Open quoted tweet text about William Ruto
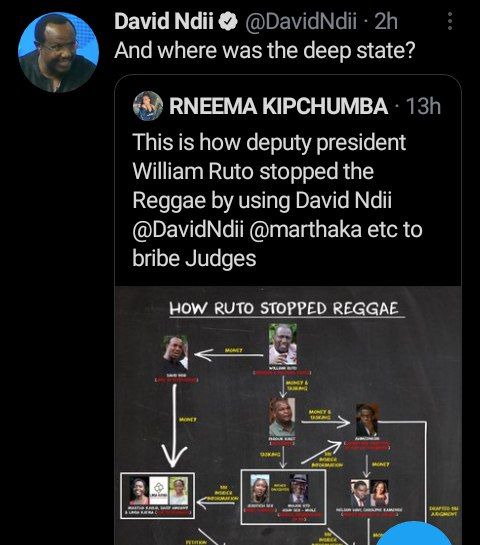The width and height of the screenshot is (480, 545). pos(277,200)
